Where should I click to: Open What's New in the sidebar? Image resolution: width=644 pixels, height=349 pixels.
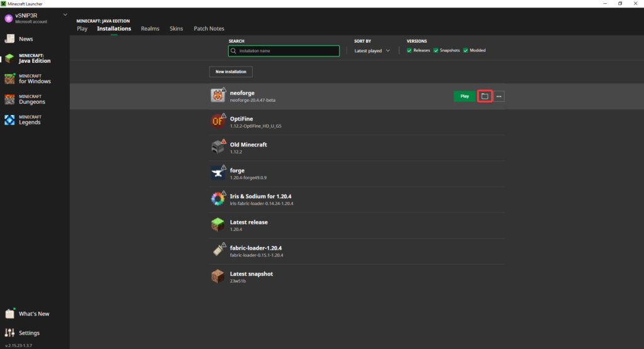[34, 314]
